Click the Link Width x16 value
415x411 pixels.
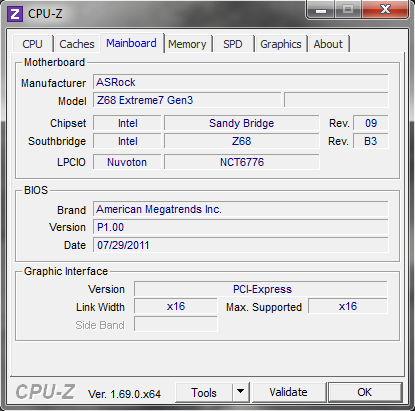tap(176, 306)
